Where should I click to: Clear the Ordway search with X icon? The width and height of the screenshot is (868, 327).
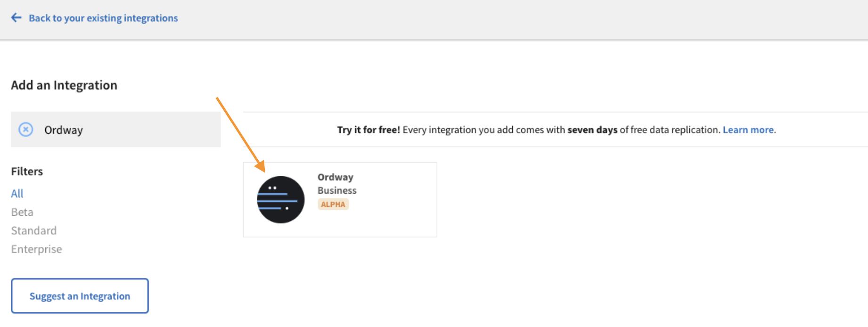pyautogui.click(x=26, y=129)
